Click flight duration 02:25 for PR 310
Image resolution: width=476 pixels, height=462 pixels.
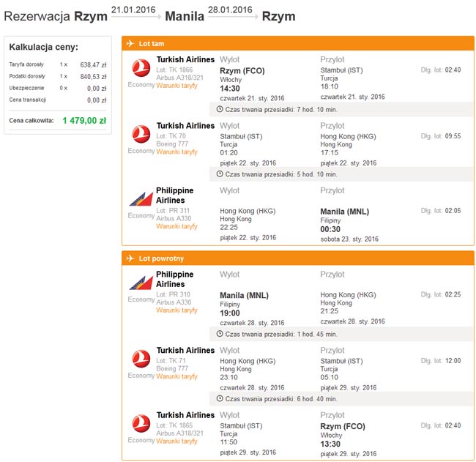(453, 294)
